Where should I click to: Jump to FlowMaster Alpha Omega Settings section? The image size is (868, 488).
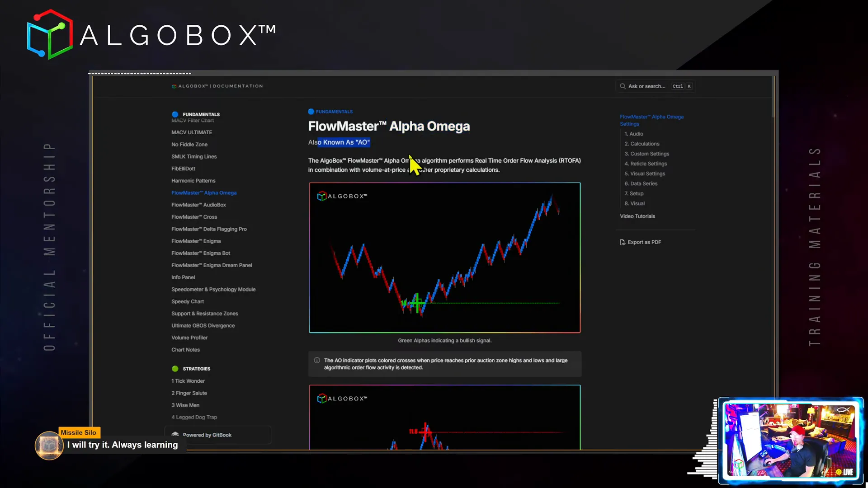tap(651, 120)
